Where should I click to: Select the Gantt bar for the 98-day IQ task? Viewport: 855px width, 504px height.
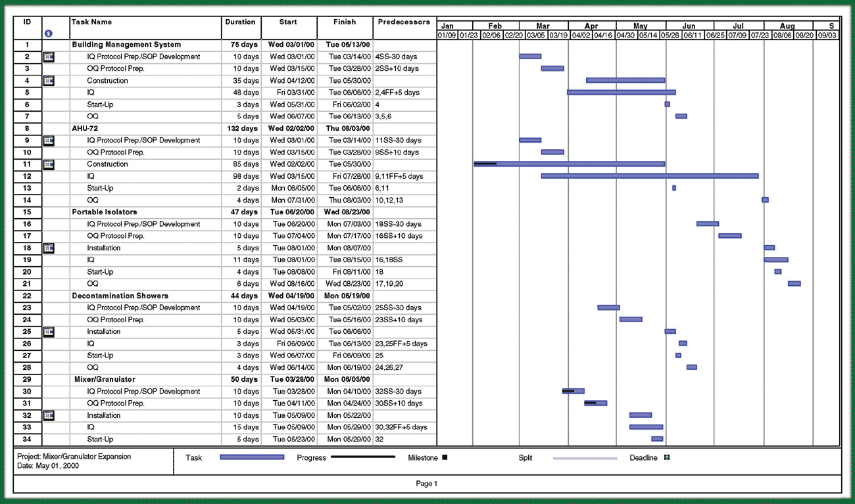click(x=651, y=175)
